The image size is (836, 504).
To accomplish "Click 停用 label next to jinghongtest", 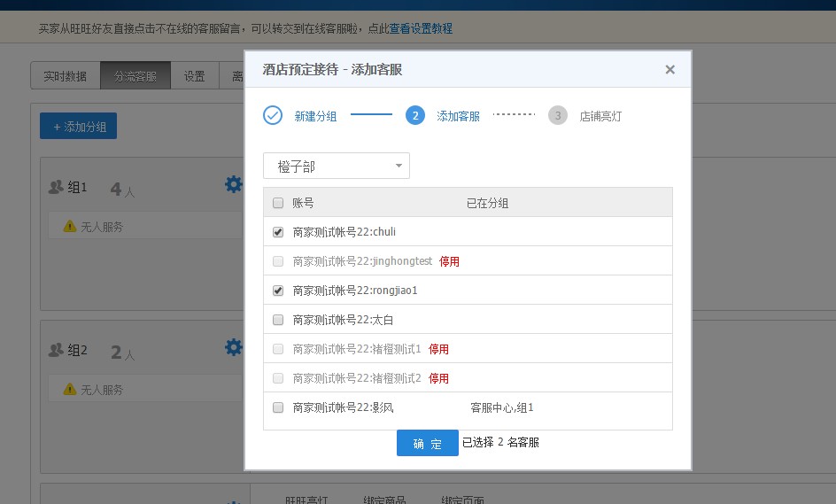I will click(449, 261).
